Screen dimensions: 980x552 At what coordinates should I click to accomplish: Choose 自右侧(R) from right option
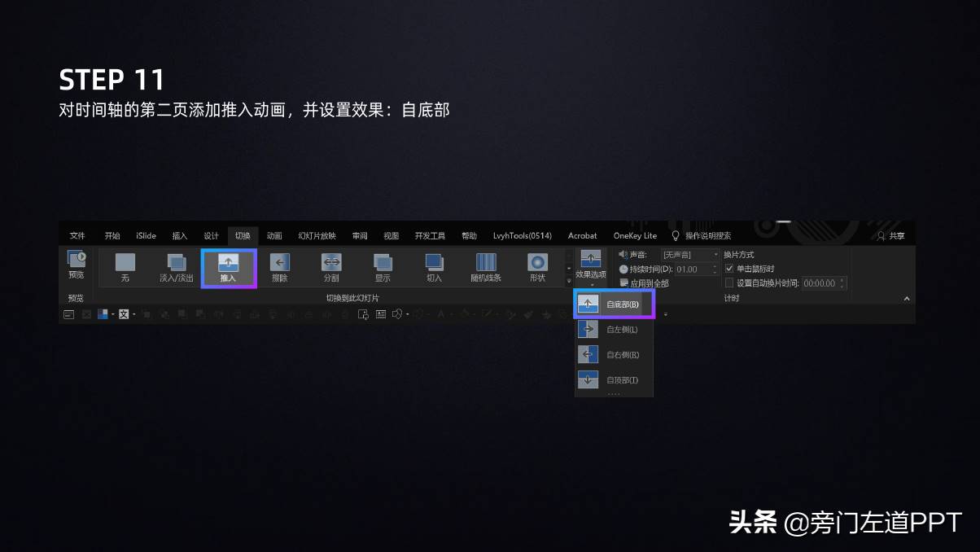tap(615, 355)
